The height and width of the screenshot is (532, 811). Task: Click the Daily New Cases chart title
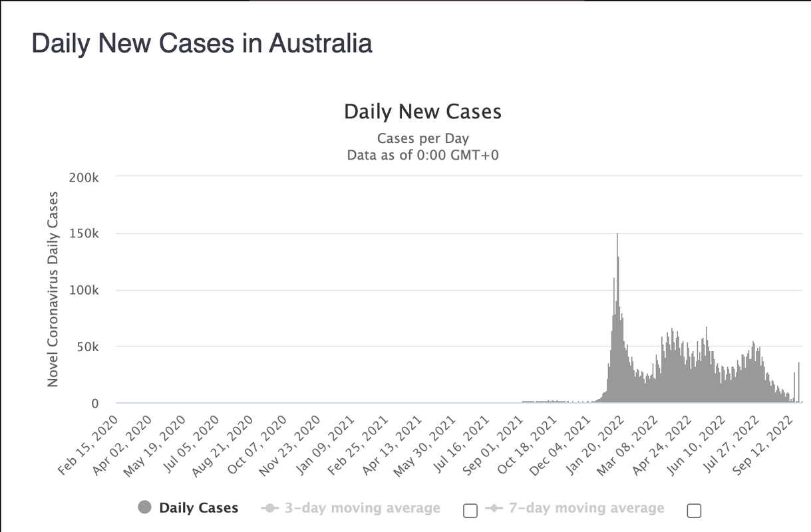422,111
